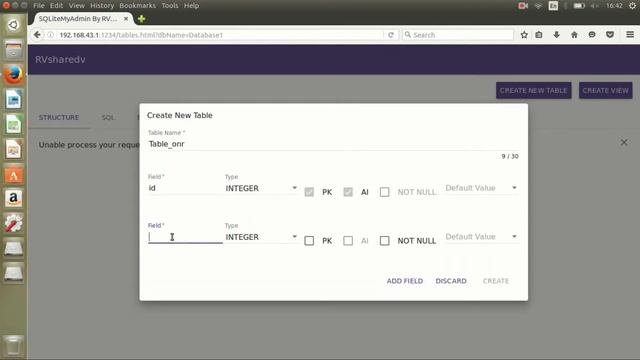This screenshot has height=360, width=640.
Task: Open the Help menu
Action: (x=191, y=6)
